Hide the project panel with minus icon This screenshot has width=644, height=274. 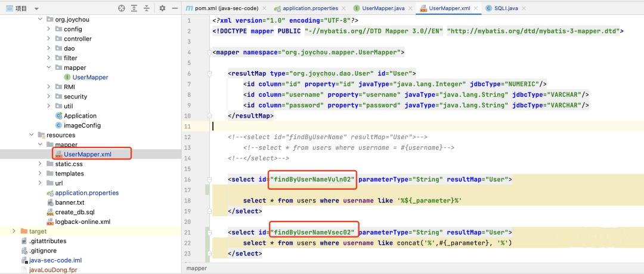(175, 8)
